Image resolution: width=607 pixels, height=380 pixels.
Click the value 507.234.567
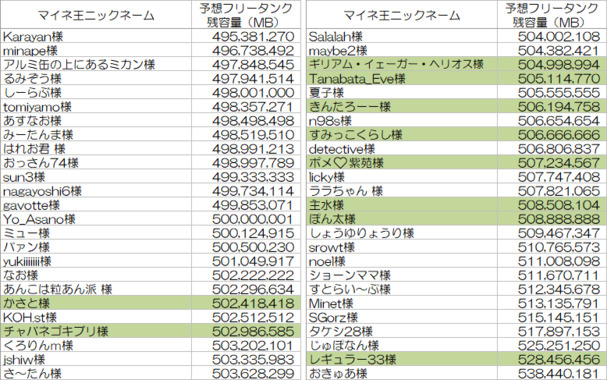559,163
